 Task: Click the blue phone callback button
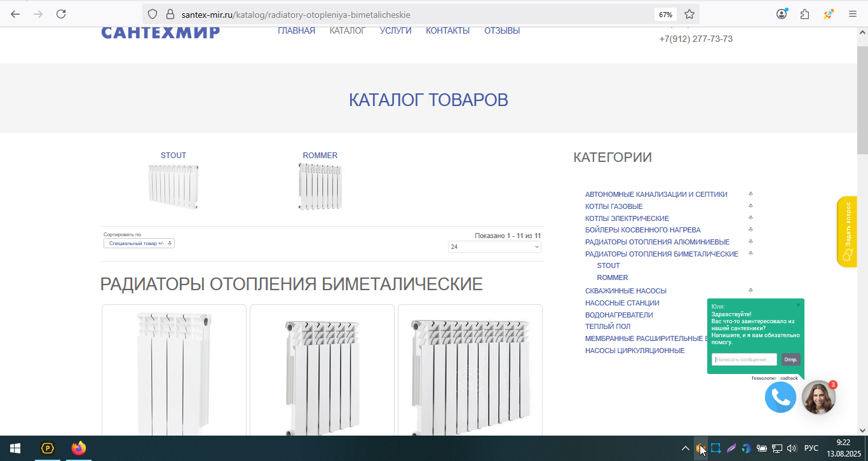coord(780,397)
